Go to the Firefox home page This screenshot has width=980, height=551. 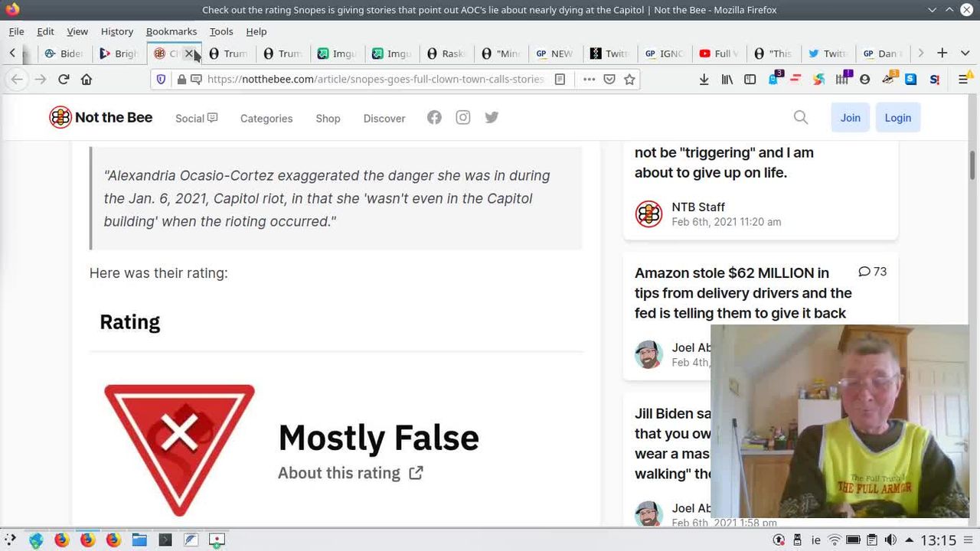[87, 80]
